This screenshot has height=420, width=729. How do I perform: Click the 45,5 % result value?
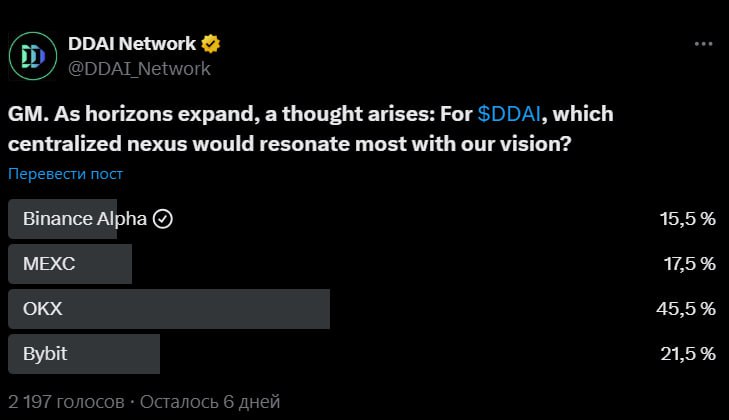pyautogui.click(x=686, y=309)
